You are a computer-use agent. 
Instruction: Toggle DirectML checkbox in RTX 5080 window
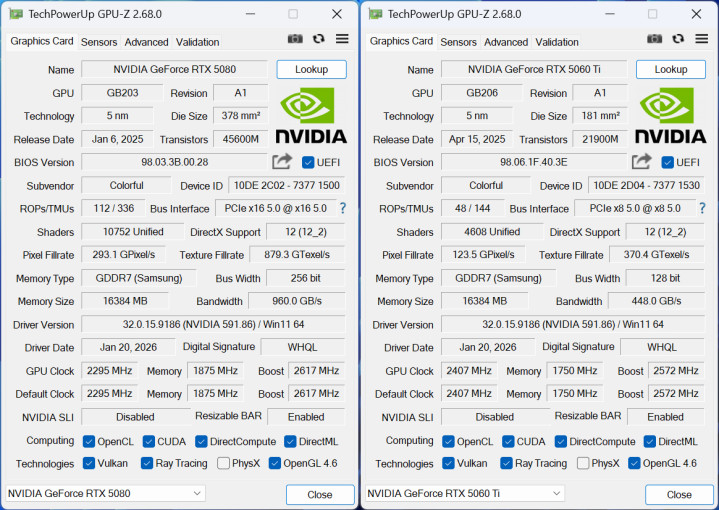290,442
